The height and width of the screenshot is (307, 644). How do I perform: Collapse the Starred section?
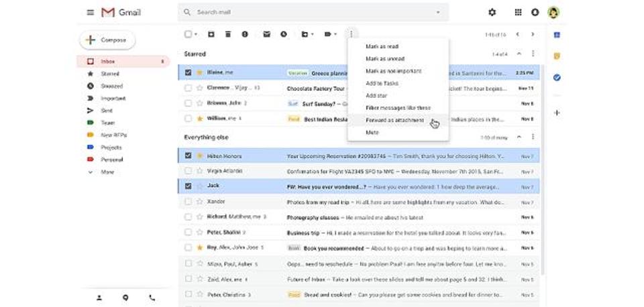tap(519, 54)
